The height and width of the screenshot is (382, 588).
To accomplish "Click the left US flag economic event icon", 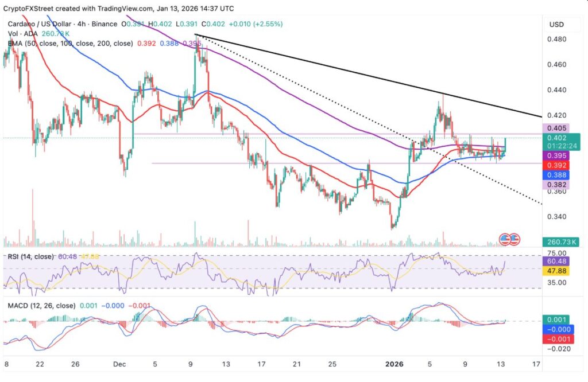I will click(x=505, y=238).
